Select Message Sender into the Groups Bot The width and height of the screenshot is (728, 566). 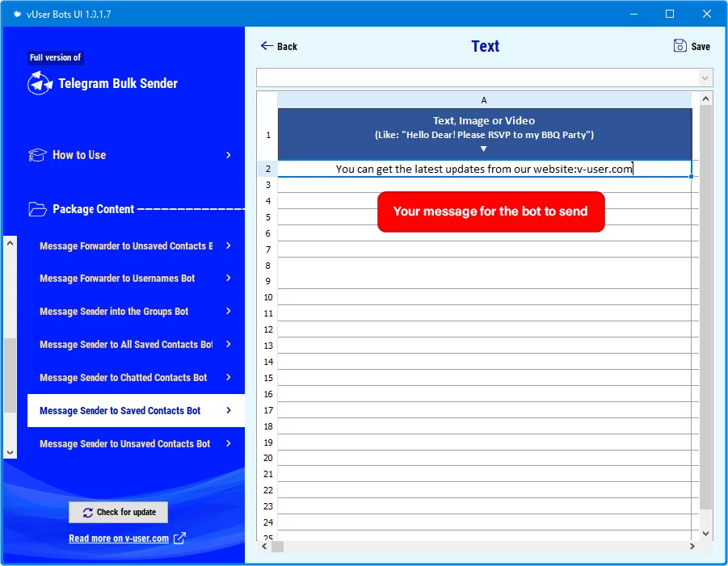click(136, 312)
